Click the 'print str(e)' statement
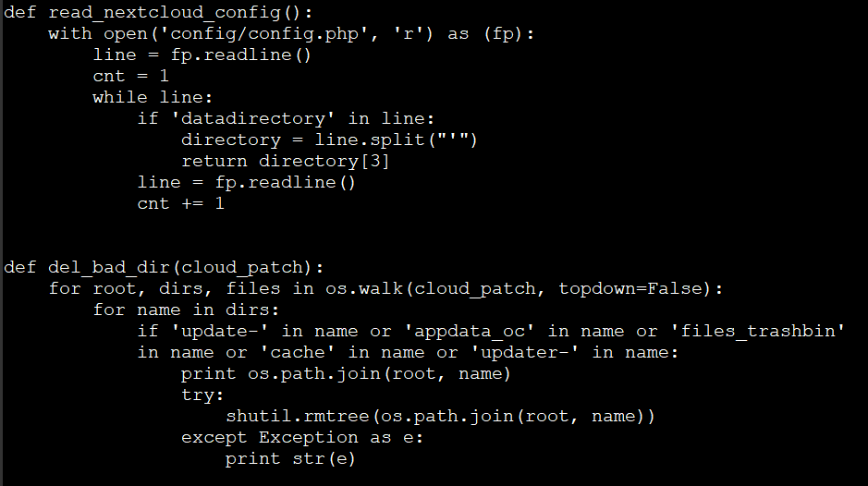868x486 pixels. pyautogui.click(x=290, y=458)
